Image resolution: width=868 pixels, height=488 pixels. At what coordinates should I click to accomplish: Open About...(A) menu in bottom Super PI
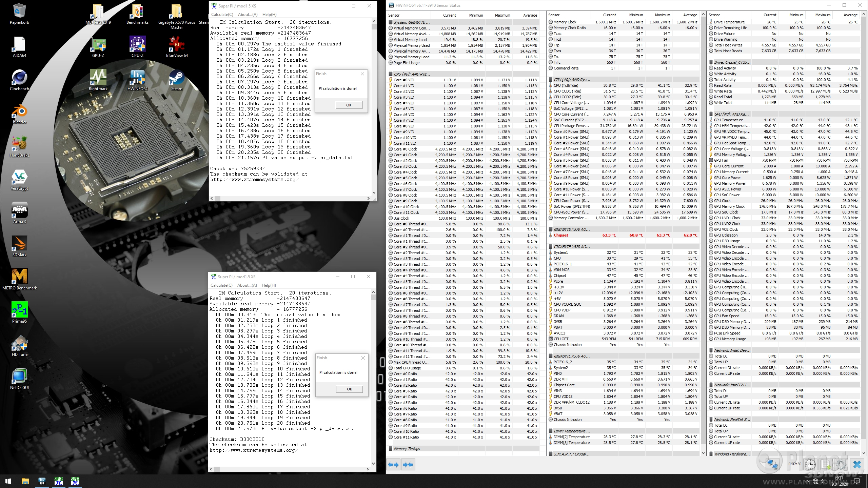pyautogui.click(x=247, y=285)
